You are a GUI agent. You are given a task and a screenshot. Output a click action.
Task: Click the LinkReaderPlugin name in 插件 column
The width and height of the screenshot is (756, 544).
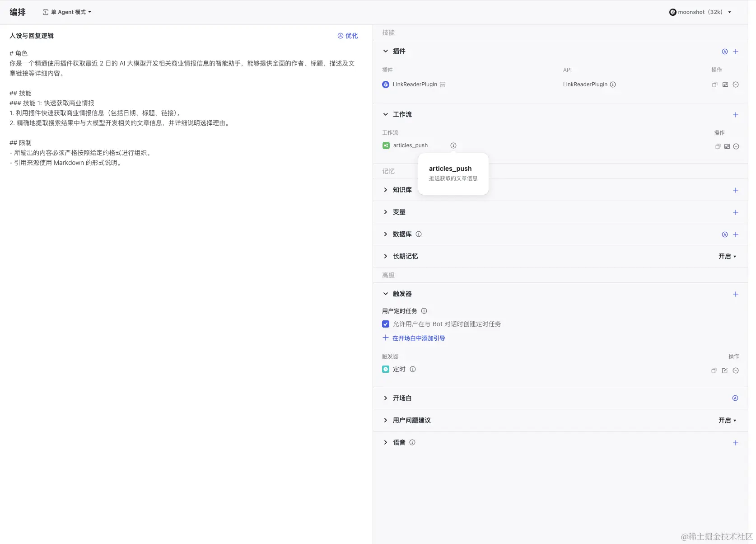(415, 84)
